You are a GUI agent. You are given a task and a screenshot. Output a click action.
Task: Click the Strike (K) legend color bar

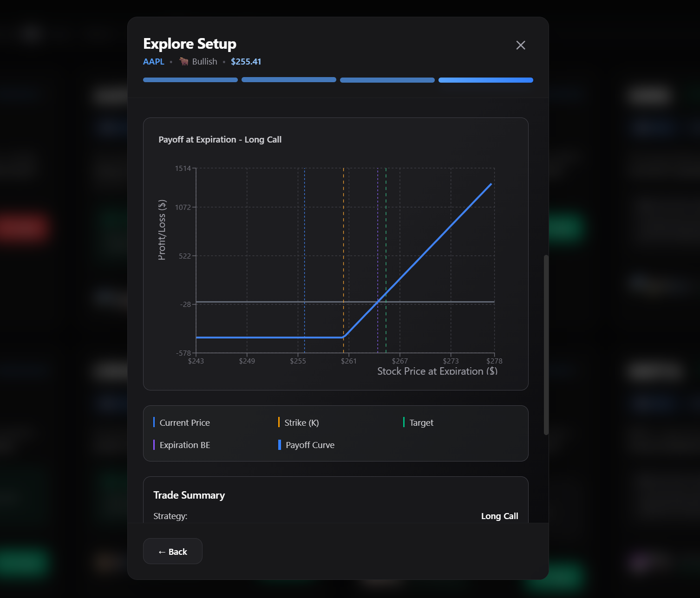279,422
